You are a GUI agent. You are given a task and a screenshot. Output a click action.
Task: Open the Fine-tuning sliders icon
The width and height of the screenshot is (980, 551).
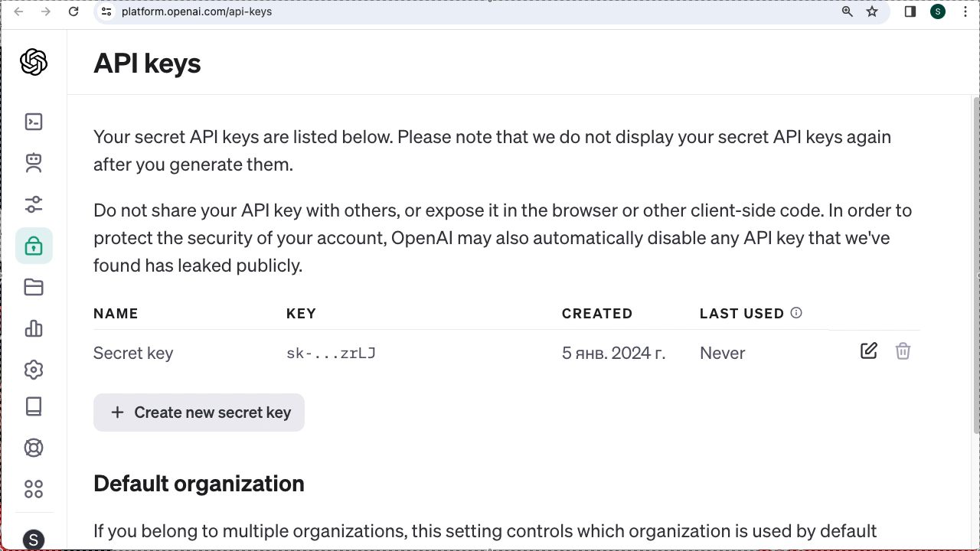click(34, 204)
